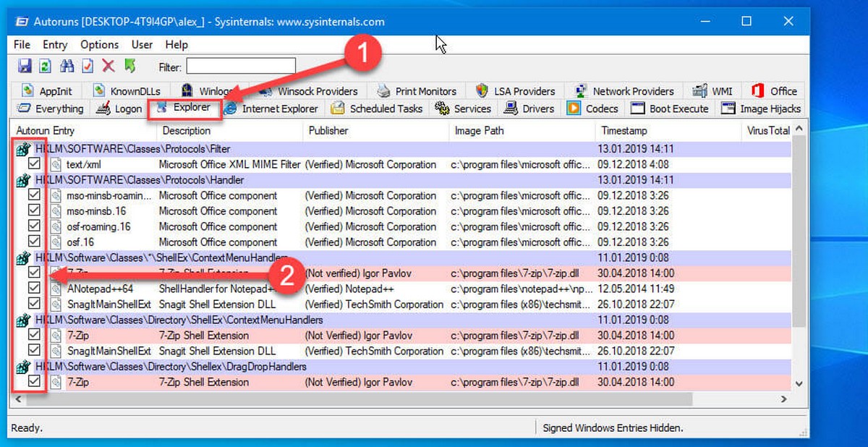Click the Properties checklist toolbar icon
Viewport: 868px width, 447px height.
[88, 67]
